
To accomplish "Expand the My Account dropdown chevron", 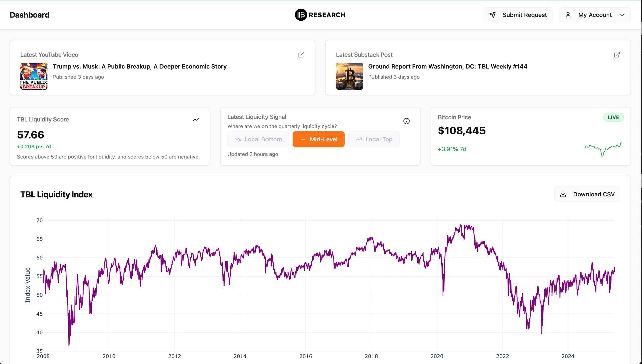I will pyautogui.click(x=622, y=15).
